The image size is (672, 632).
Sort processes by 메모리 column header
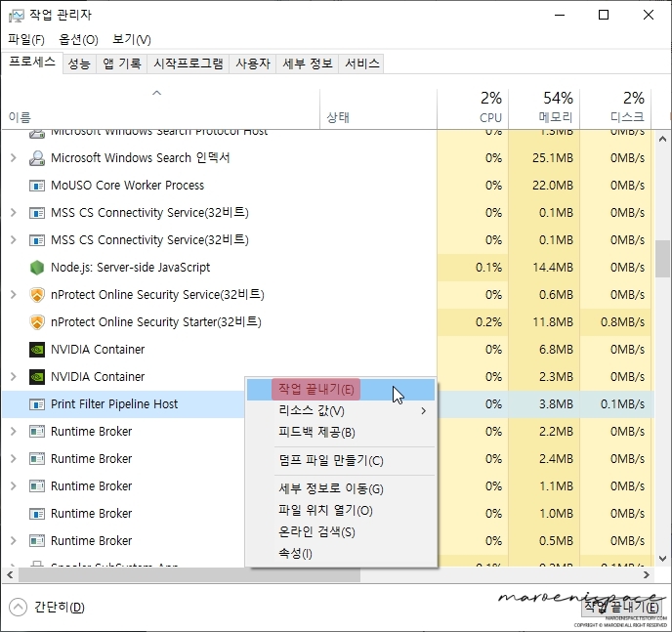coord(544,108)
